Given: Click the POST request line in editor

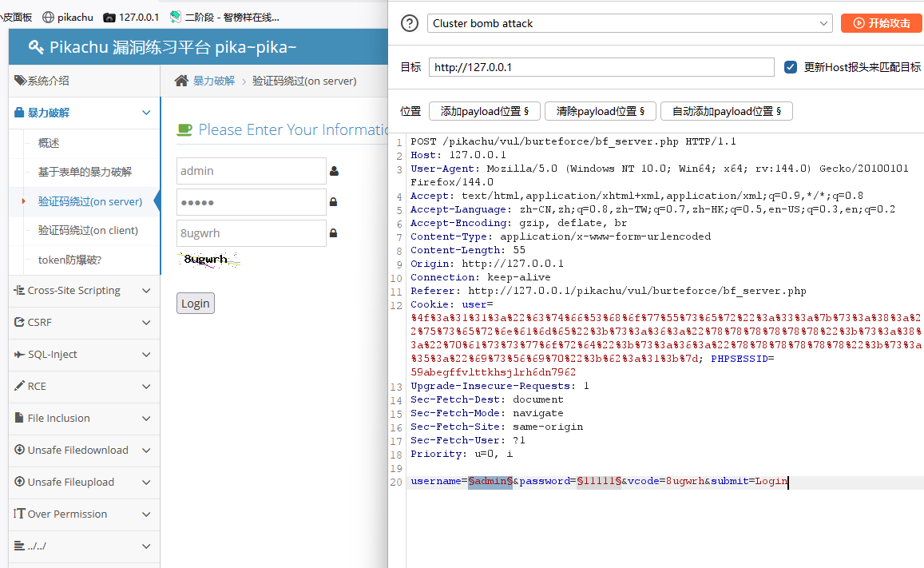Looking at the screenshot, I should tap(573, 141).
